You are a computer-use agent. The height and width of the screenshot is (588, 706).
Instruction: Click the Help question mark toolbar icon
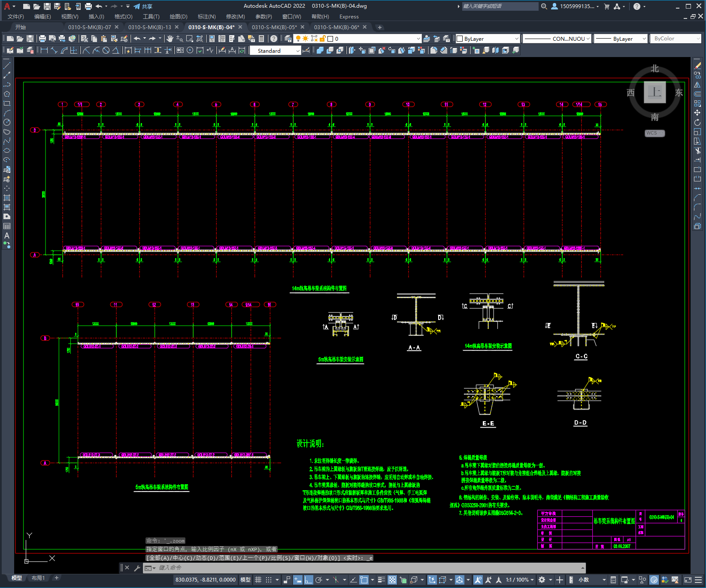[274, 39]
